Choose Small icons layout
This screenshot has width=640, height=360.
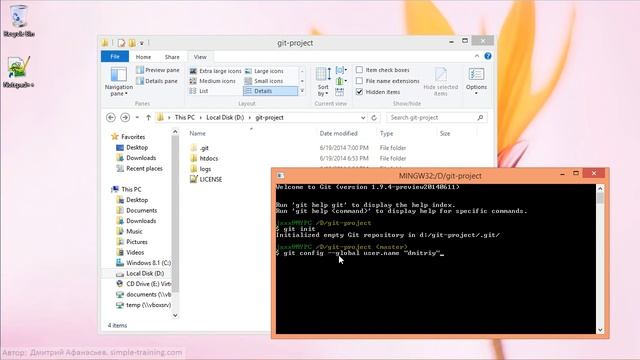(x=264, y=81)
